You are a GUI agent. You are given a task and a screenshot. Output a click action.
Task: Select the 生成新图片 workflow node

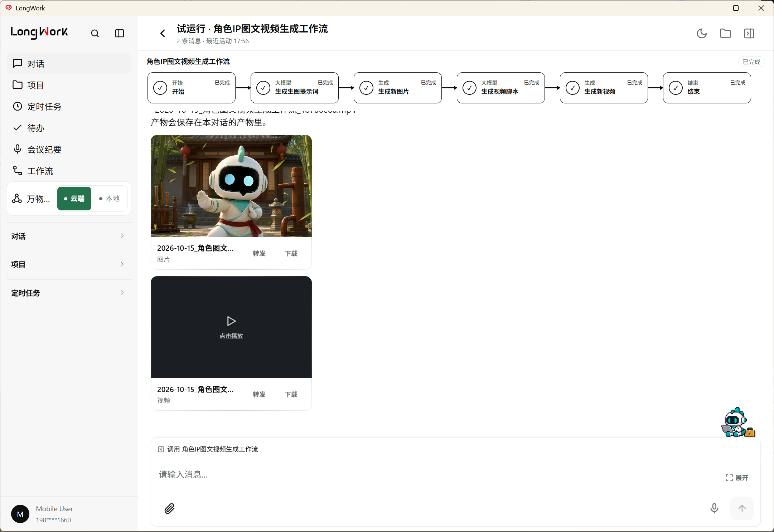pyautogui.click(x=398, y=88)
